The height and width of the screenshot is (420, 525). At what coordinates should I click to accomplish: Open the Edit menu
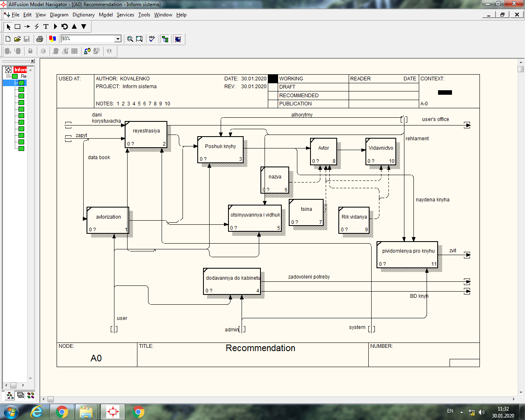coord(27,15)
